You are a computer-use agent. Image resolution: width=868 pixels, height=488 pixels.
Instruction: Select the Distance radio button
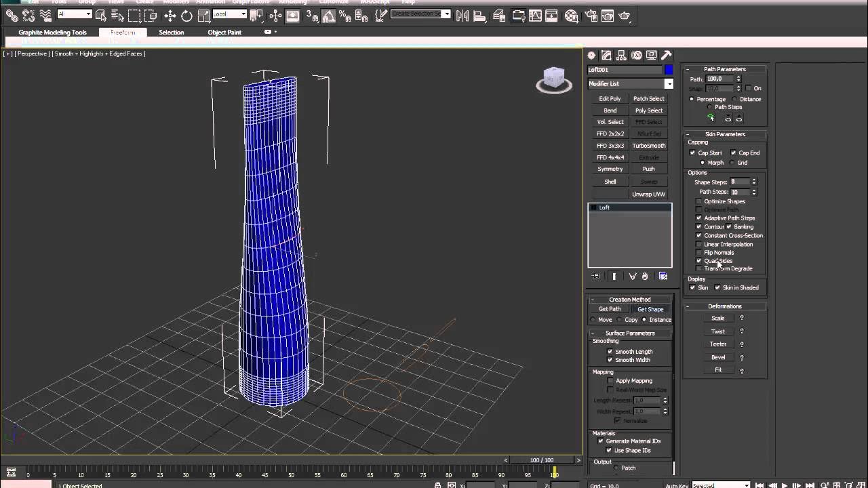click(734, 99)
